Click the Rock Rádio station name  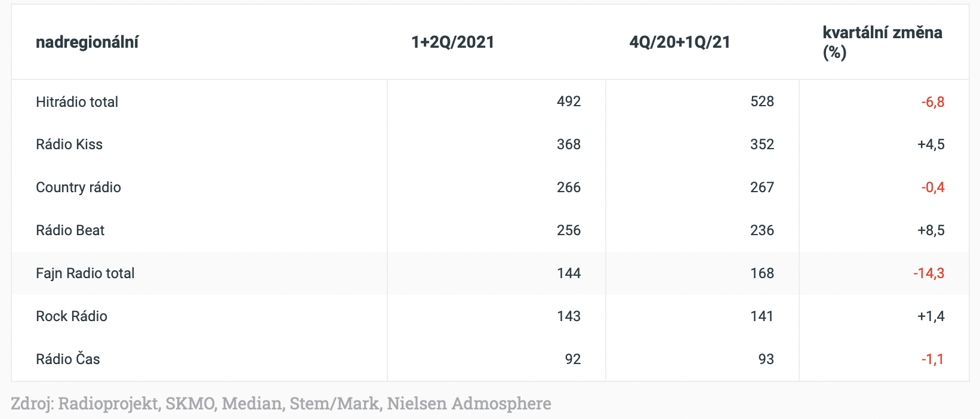click(72, 316)
